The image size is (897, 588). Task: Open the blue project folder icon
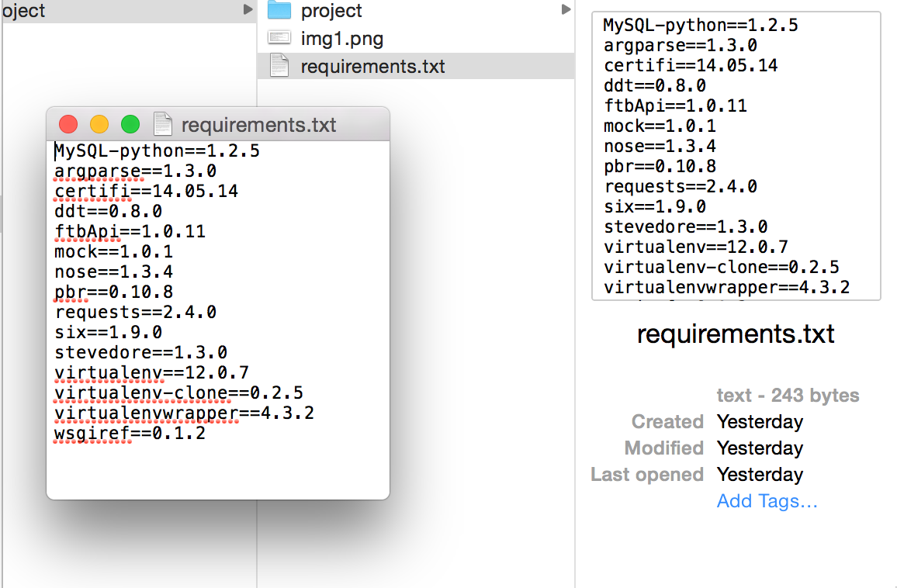pyautogui.click(x=278, y=10)
